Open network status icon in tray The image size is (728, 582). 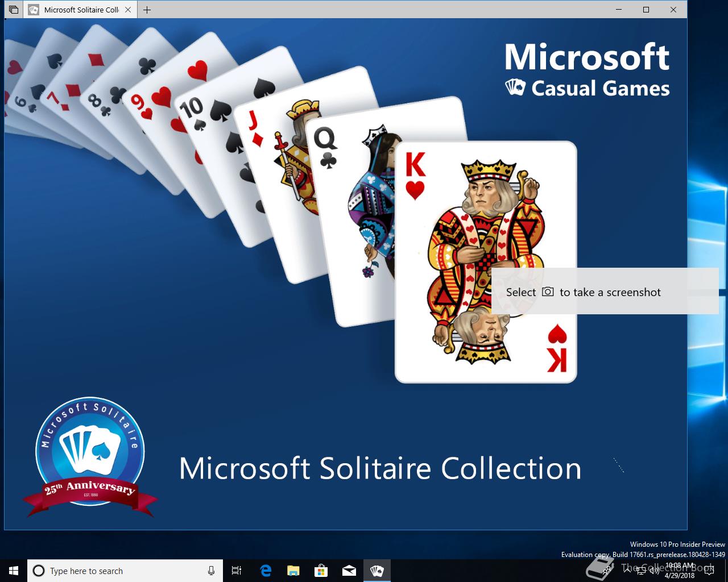pyautogui.click(x=641, y=571)
